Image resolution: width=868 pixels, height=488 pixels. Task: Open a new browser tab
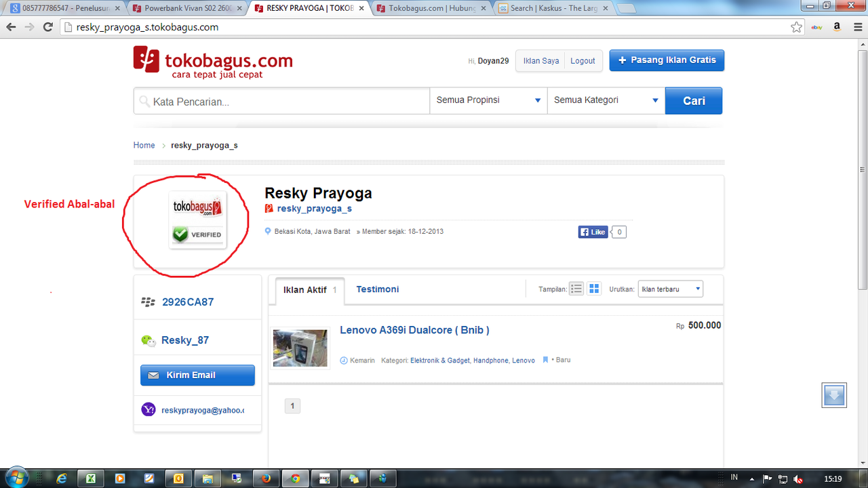coord(626,8)
